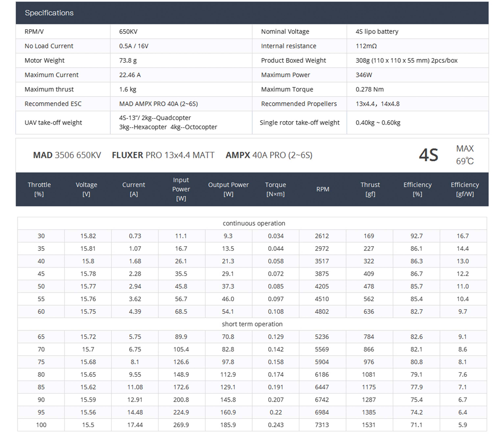The width and height of the screenshot is (504, 434).
Task: Click the Specifications header title
Action: click(49, 13)
